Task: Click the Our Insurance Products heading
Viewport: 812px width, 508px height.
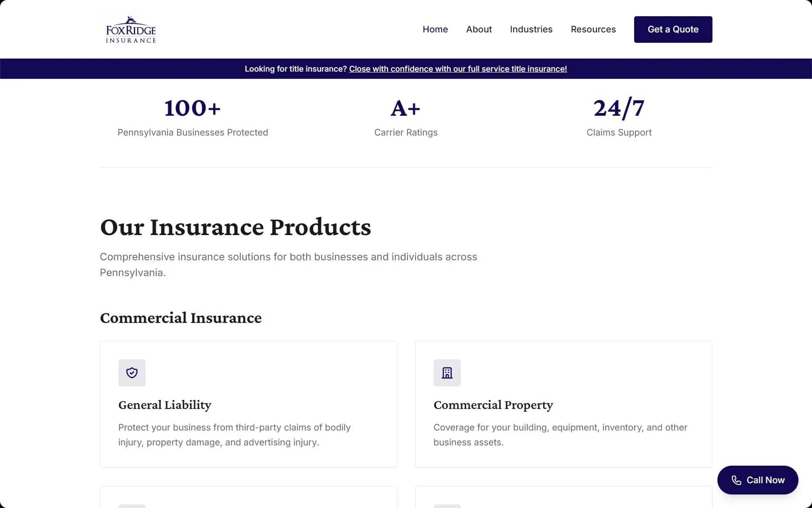Action: click(x=236, y=227)
